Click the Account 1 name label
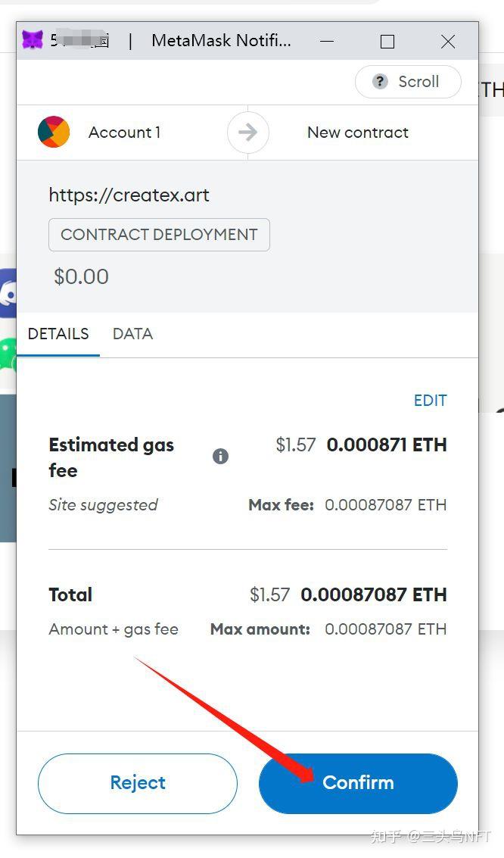504x858 pixels. (x=125, y=132)
